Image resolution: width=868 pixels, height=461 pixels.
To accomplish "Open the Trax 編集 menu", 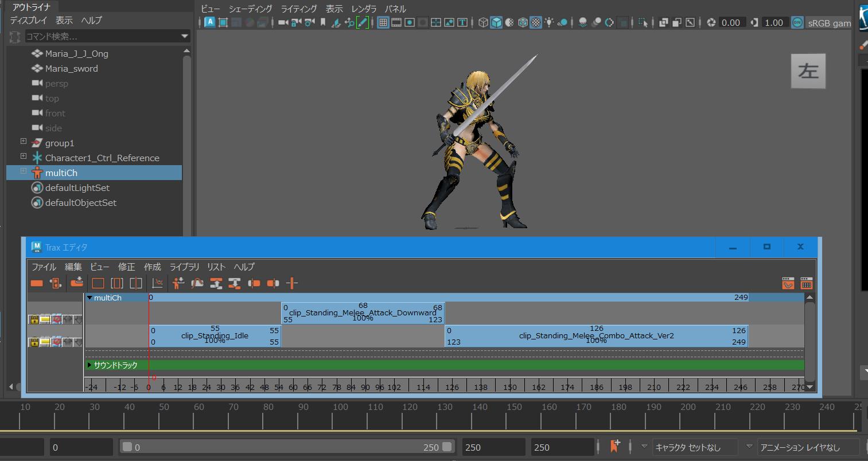I will click(73, 267).
